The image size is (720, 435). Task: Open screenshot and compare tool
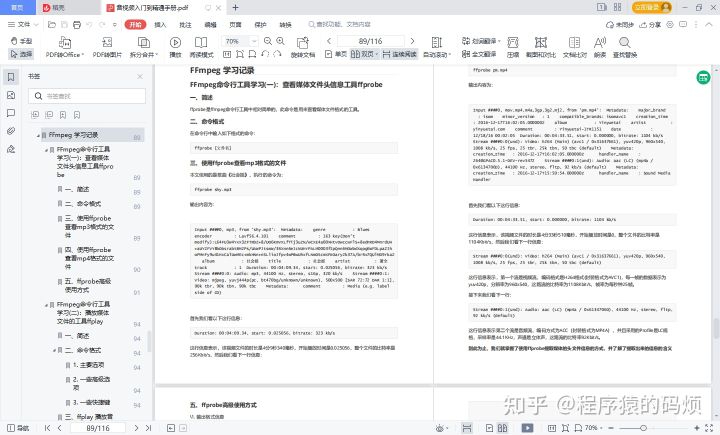click(540, 47)
